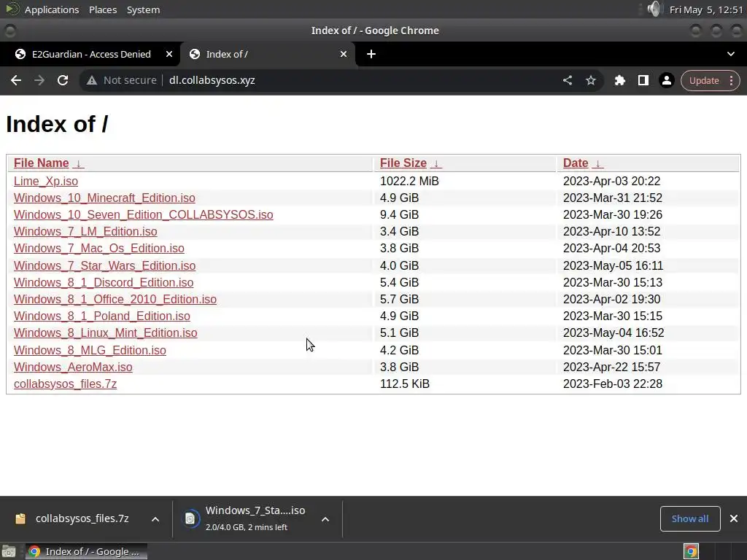Click Windows_8_MLG_Edition.iso link
Image resolution: width=747 pixels, height=560 pixels.
(x=90, y=350)
